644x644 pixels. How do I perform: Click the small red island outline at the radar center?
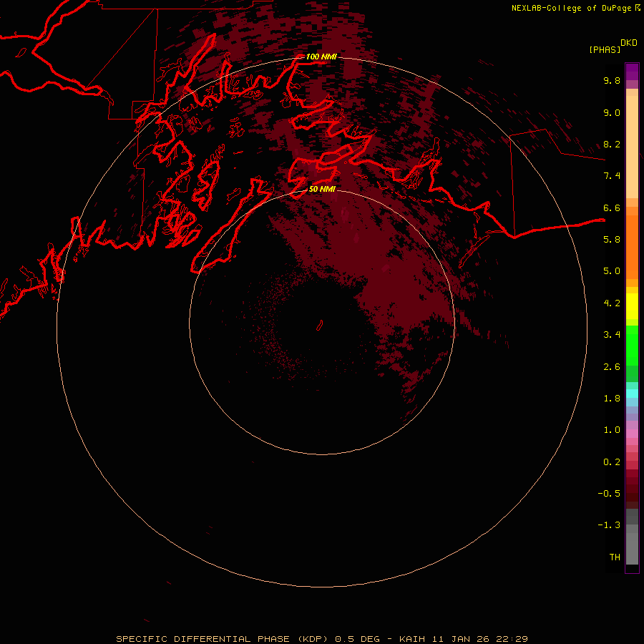click(x=320, y=326)
